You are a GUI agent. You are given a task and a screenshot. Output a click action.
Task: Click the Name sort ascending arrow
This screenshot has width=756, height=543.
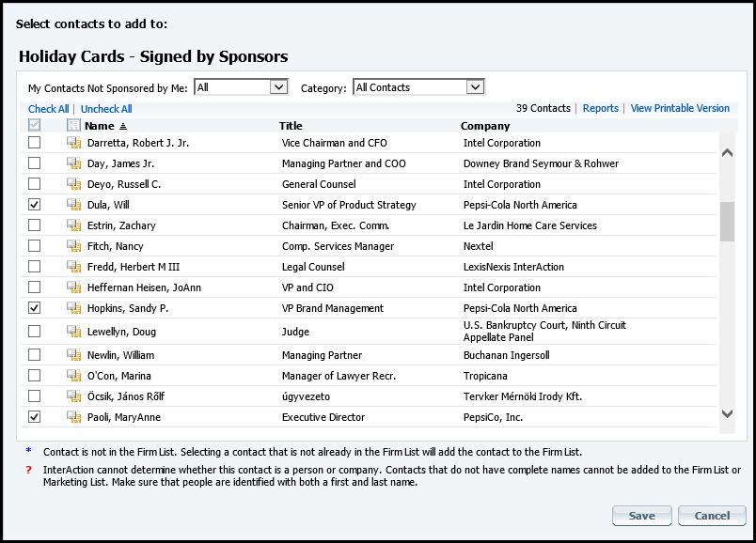coord(123,126)
